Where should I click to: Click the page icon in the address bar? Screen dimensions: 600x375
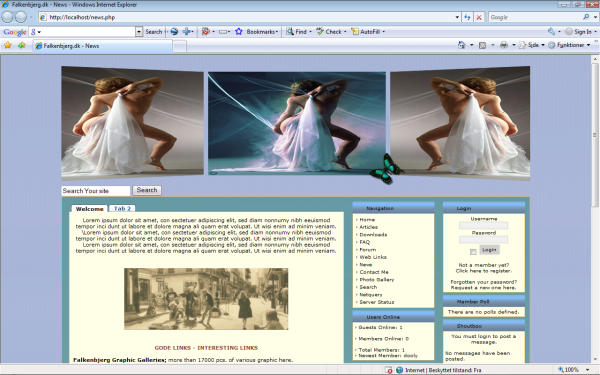tap(44, 17)
